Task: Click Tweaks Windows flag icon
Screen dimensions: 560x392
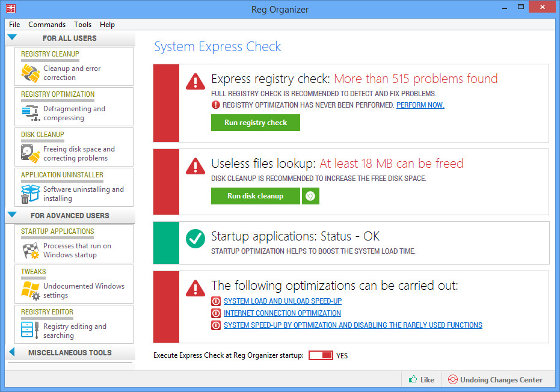Action: (30, 290)
